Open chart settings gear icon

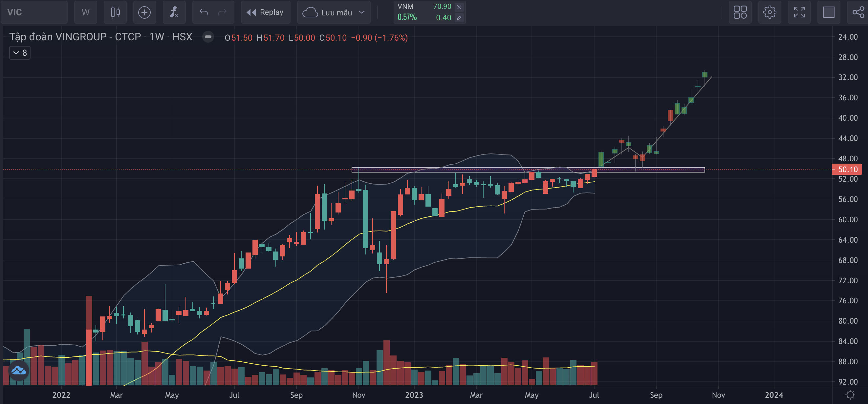click(770, 12)
